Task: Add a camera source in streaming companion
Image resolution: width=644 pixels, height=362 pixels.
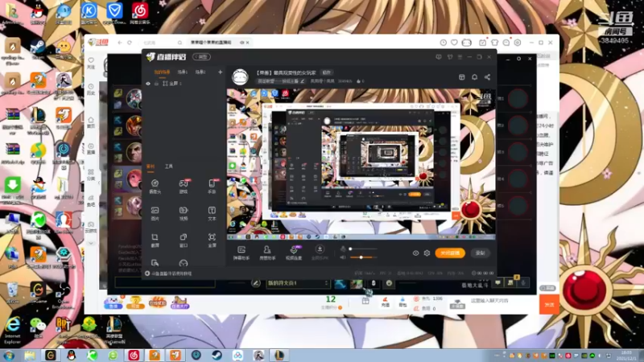Action: coord(155,186)
